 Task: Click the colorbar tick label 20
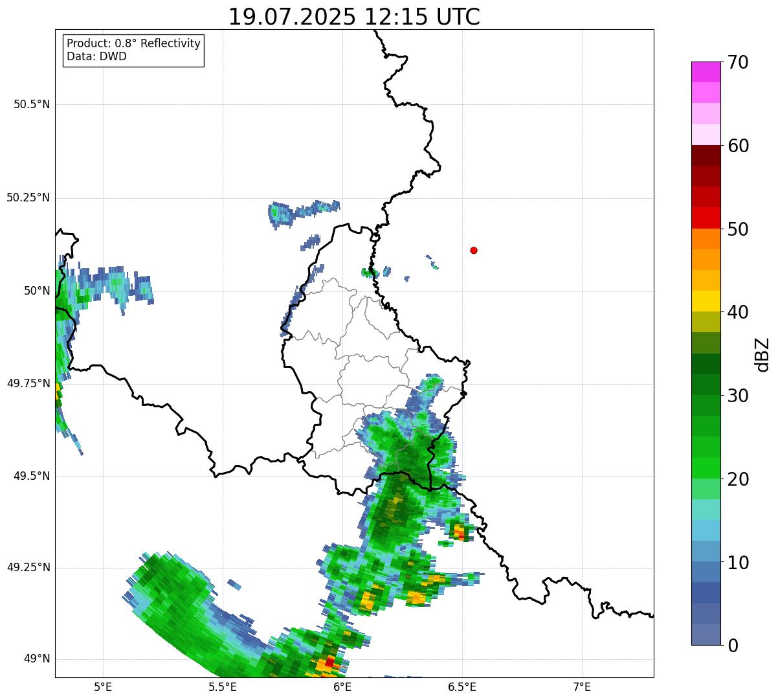[x=738, y=479]
